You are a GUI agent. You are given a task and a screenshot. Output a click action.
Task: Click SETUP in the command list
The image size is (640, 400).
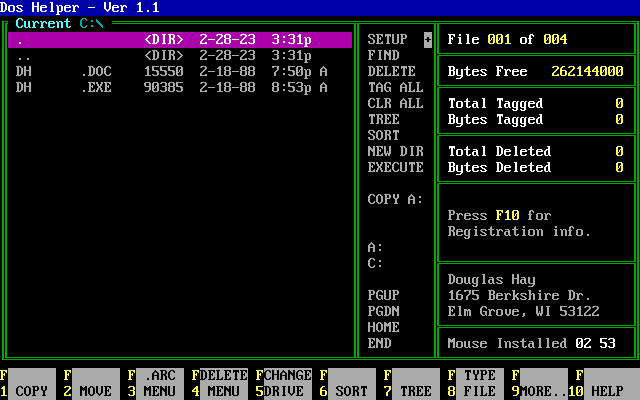pyautogui.click(x=388, y=39)
